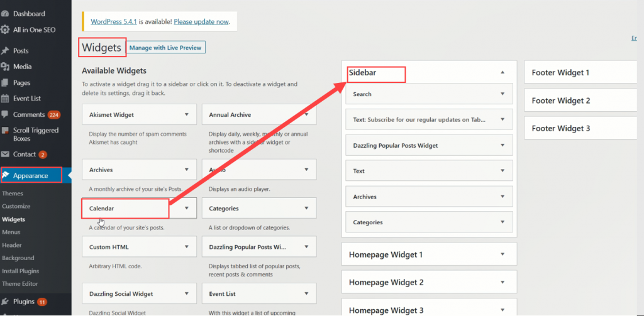Collapse the Sidebar widget area arrow

coord(502,72)
